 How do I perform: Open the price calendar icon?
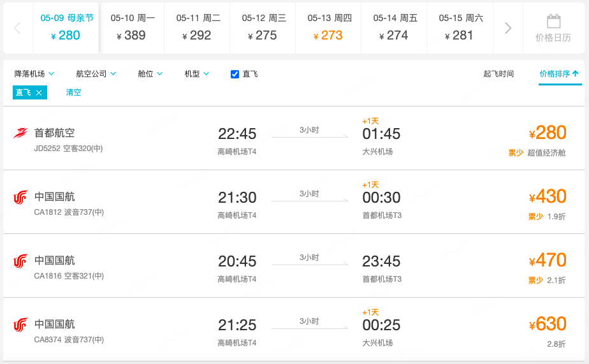tap(553, 22)
